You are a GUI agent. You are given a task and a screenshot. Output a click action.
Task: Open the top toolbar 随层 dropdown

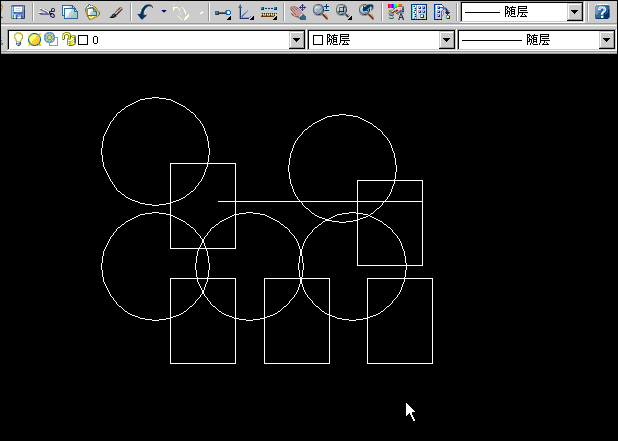point(575,12)
